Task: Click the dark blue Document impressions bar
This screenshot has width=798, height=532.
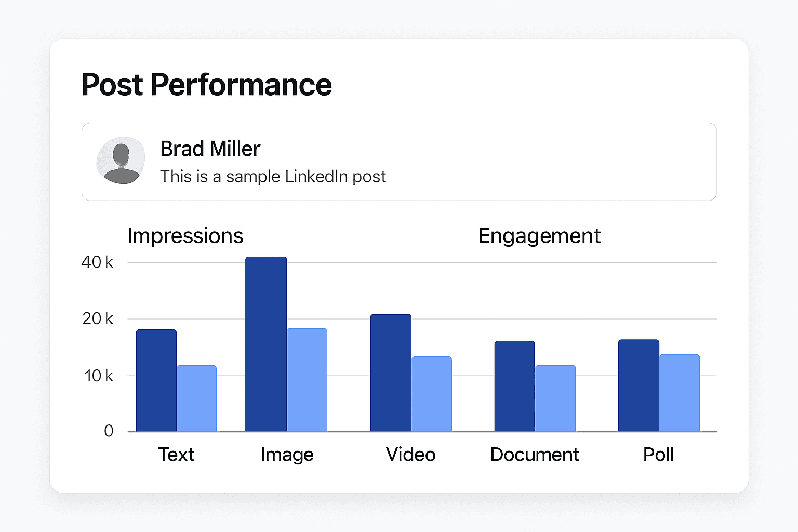Action: [x=514, y=386]
